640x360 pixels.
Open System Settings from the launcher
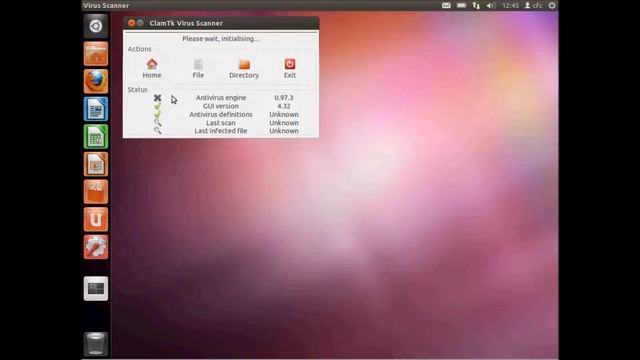click(96, 247)
